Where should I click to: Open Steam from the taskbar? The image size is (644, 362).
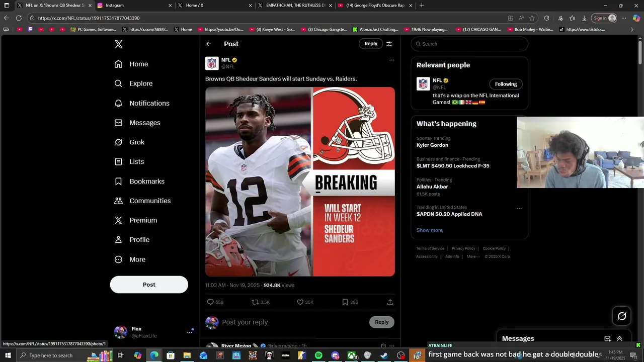click(384, 355)
